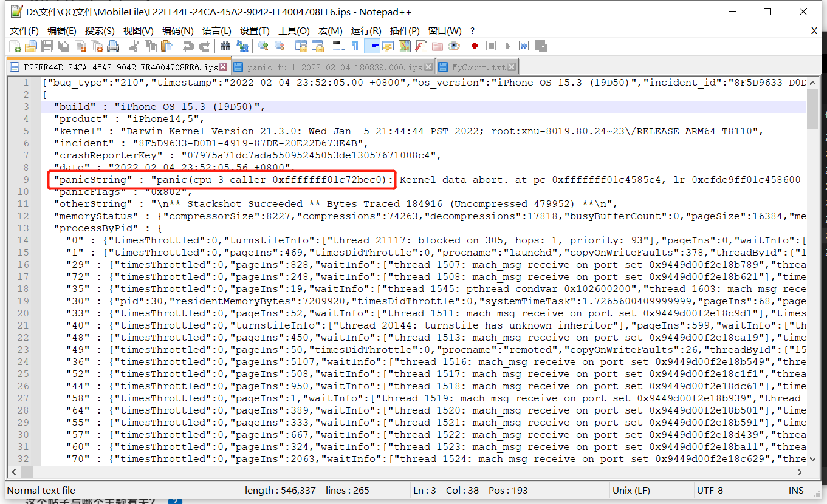Click the horizontal scrollbar right arrow
This screenshot has width=827, height=504.
click(x=801, y=472)
